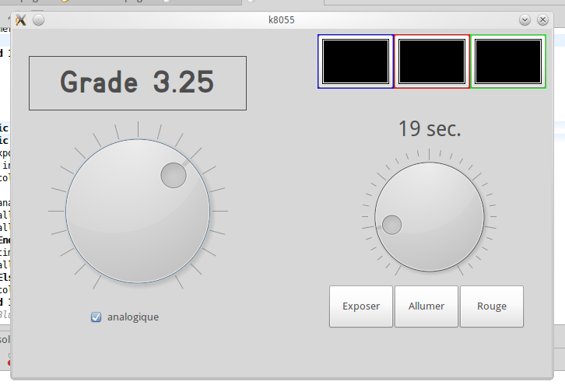This screenshot has width=565, height=392.
Task: Click the blue-bordered black display box
Action: [355, 61]
